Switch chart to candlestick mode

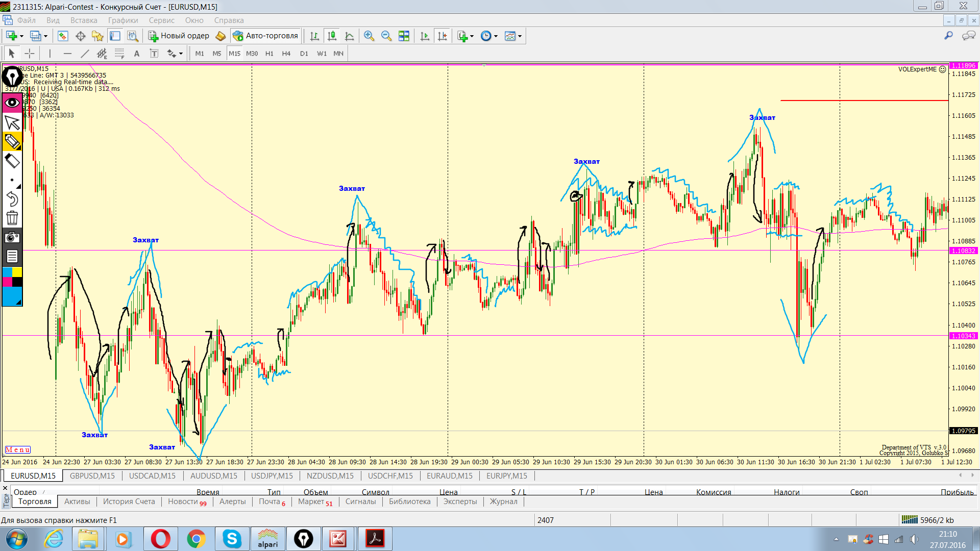point(332,36)
